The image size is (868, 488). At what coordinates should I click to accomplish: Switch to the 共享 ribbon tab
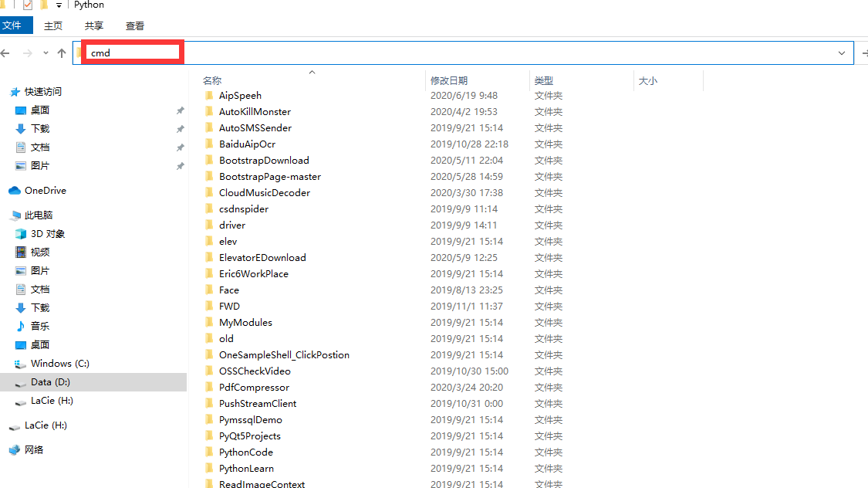[x=94, y=26]
